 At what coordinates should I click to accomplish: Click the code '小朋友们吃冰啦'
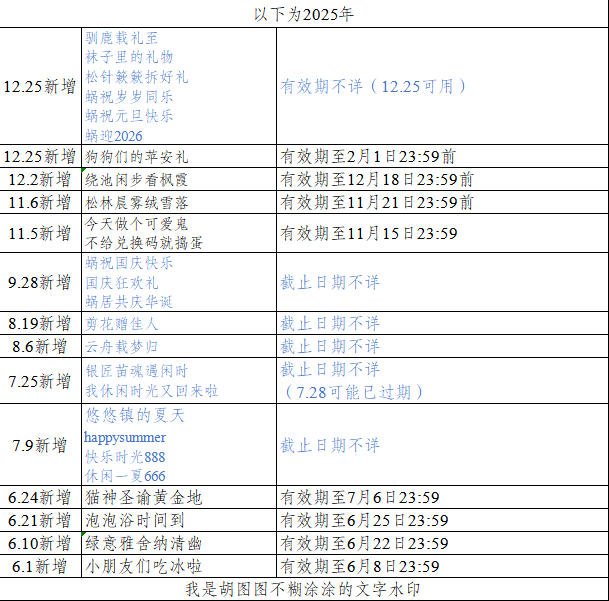pos(144,566)
